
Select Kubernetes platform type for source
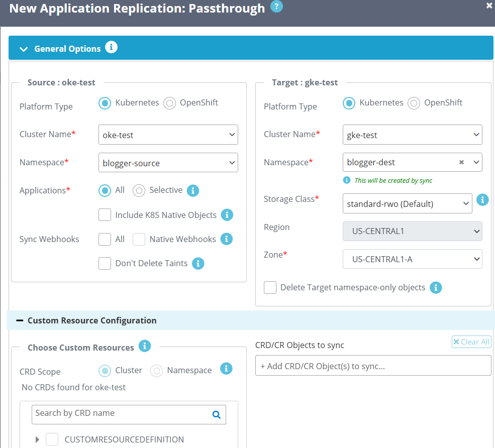click(105, 103)
